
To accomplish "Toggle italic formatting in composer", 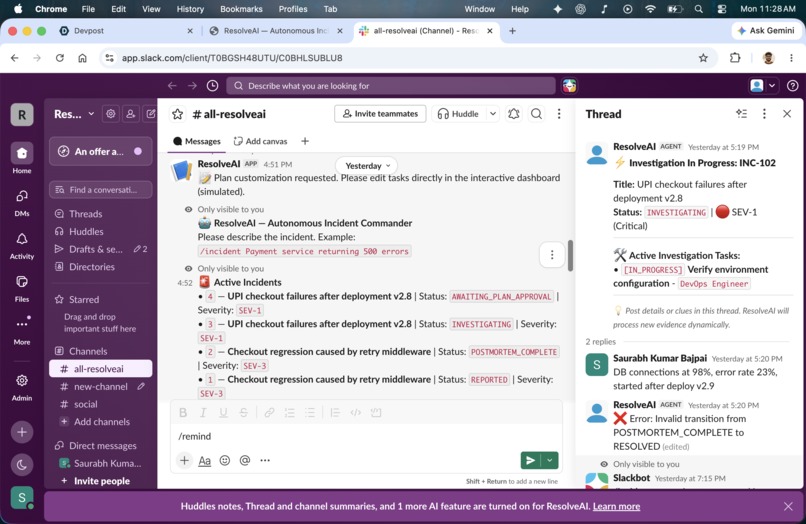I will 203,412.
